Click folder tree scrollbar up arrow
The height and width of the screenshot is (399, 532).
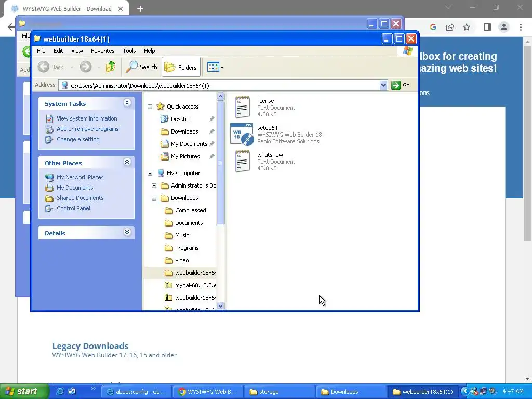pyautogui.click(x=220, y=96)
